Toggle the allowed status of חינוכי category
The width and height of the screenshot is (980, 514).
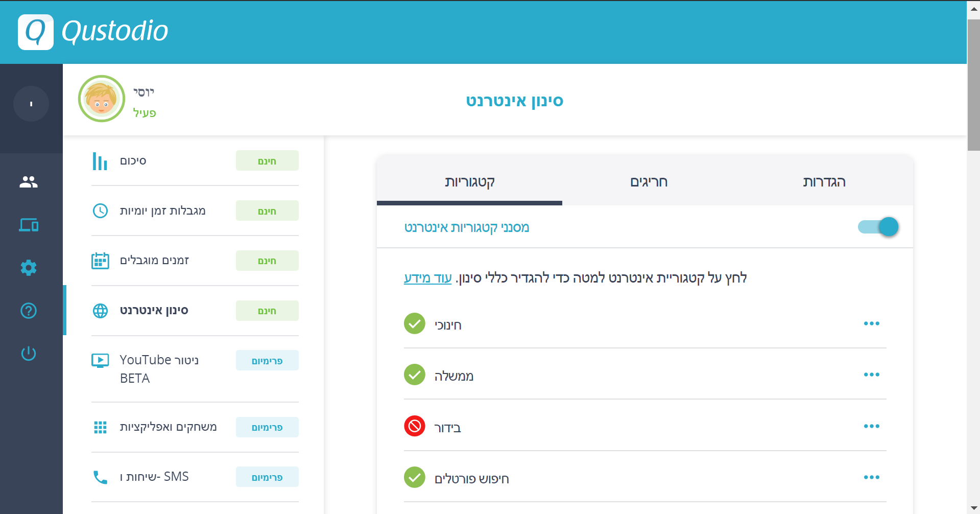pos(415,323)
